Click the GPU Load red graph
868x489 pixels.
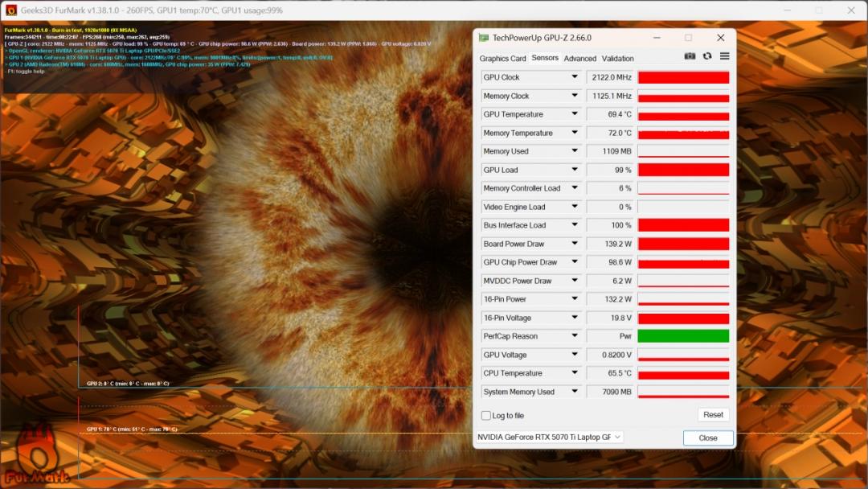[683, 170]
